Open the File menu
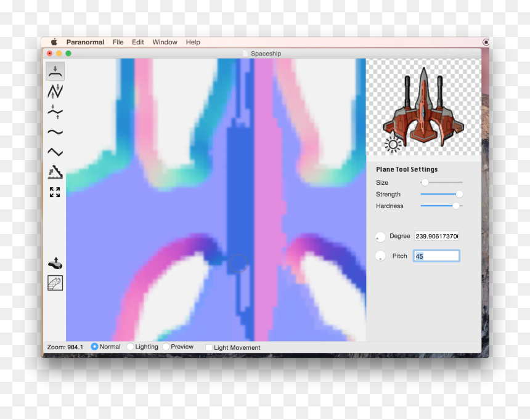The image size is (530, 420). (x=118, y=42)
